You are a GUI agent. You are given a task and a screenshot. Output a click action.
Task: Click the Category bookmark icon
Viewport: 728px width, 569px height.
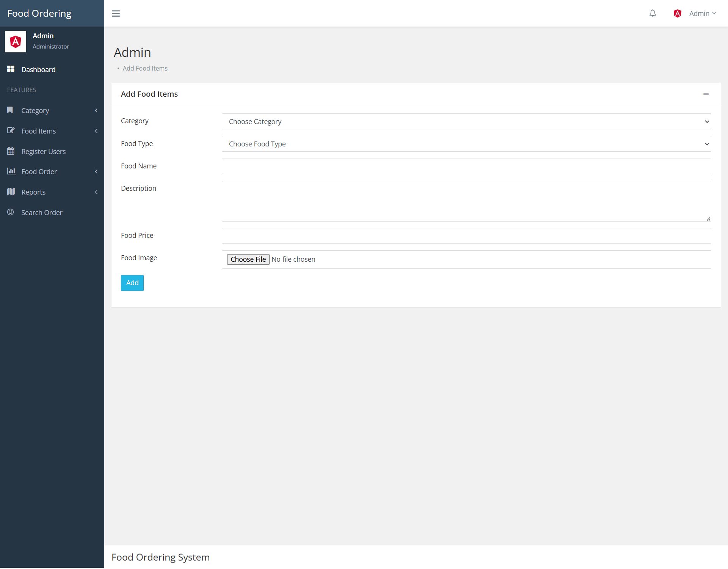click(x=10, y=110)
